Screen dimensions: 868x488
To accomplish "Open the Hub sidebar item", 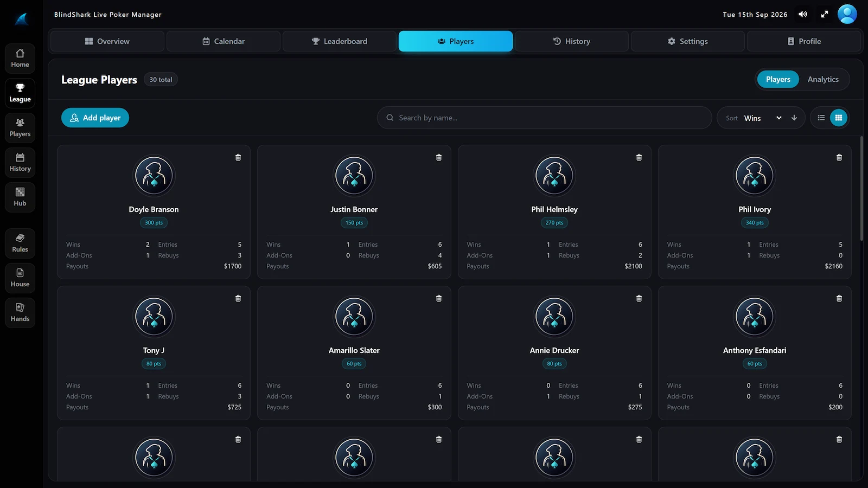I will [x=20, y=197].
